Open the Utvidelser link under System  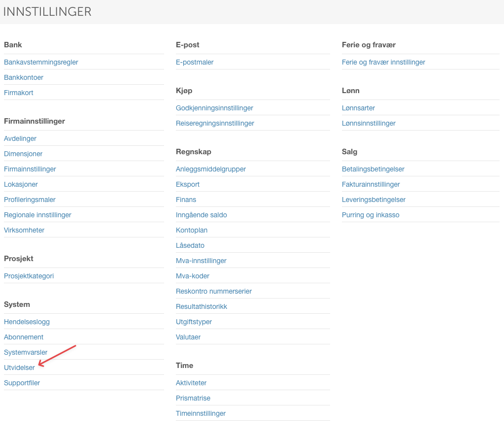coord(19,367)
